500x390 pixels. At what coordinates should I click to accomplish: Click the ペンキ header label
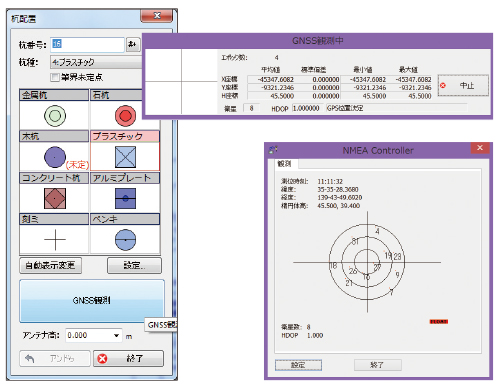click(125, 219)
